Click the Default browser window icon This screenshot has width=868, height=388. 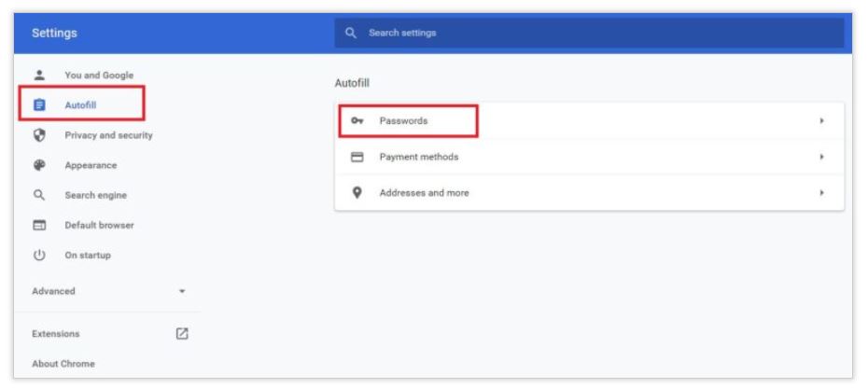[39, 225]
